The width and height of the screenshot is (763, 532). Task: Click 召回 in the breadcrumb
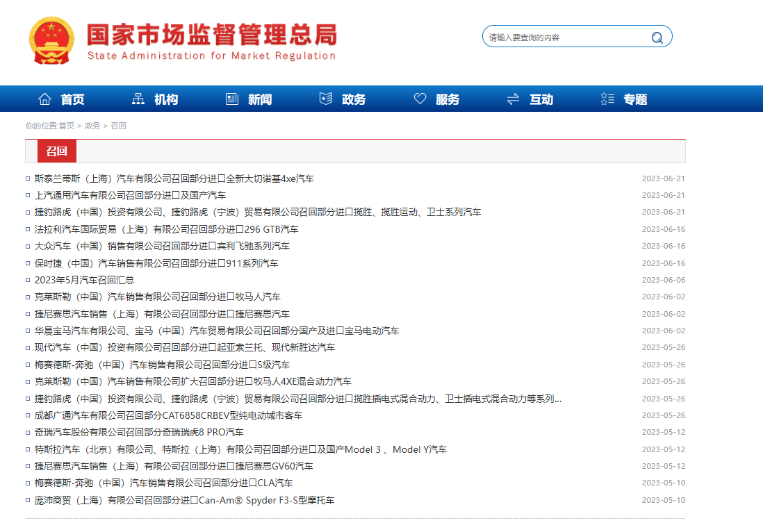pyautogui.click(x=118, y=126)
